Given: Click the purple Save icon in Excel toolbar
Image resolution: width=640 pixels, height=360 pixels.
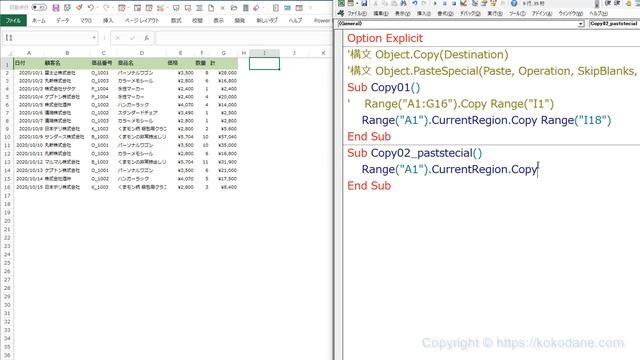Looking at the screenshot, I should (56, 8).
